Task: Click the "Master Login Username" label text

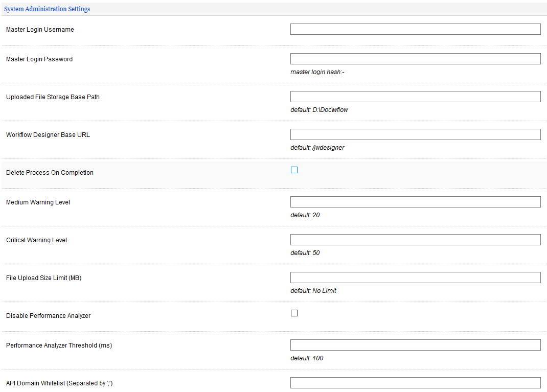Action: 40,30
